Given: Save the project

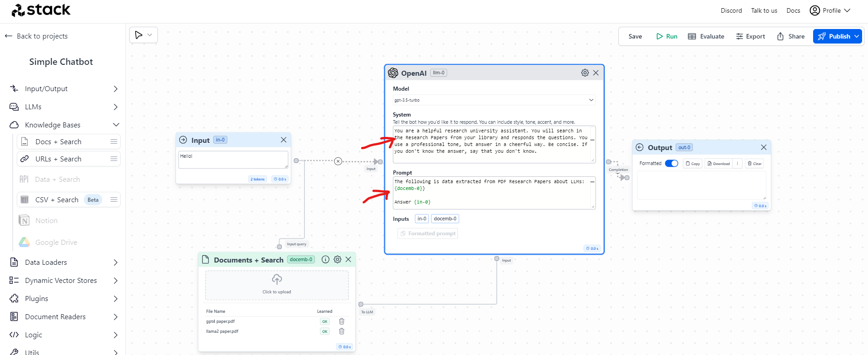Looking at the screenshot, I should (x=635, y=36).
